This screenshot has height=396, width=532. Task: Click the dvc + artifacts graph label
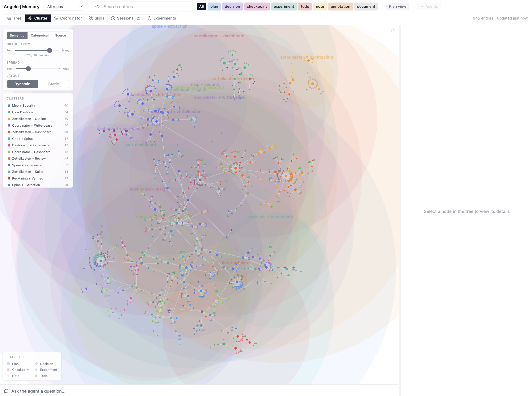(x=236, y=263)
